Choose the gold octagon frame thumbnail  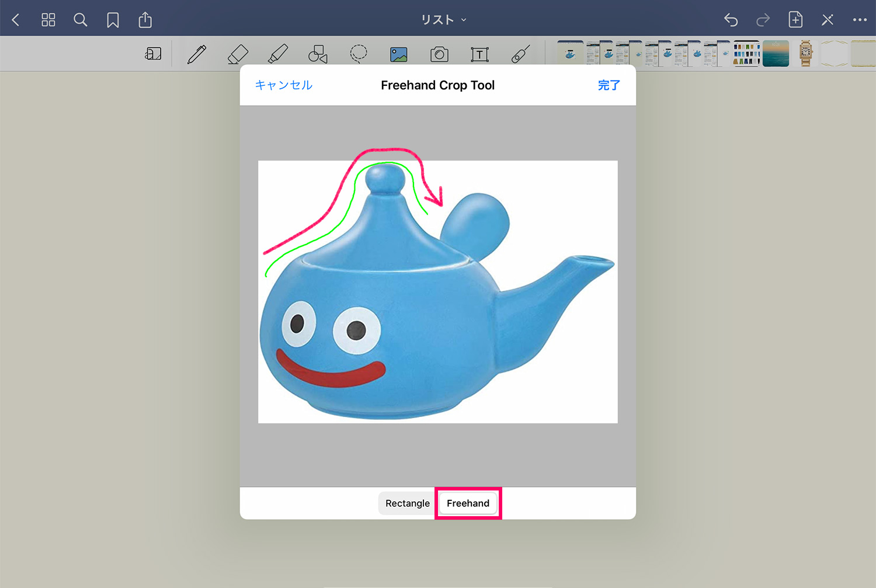coord(835,54)
